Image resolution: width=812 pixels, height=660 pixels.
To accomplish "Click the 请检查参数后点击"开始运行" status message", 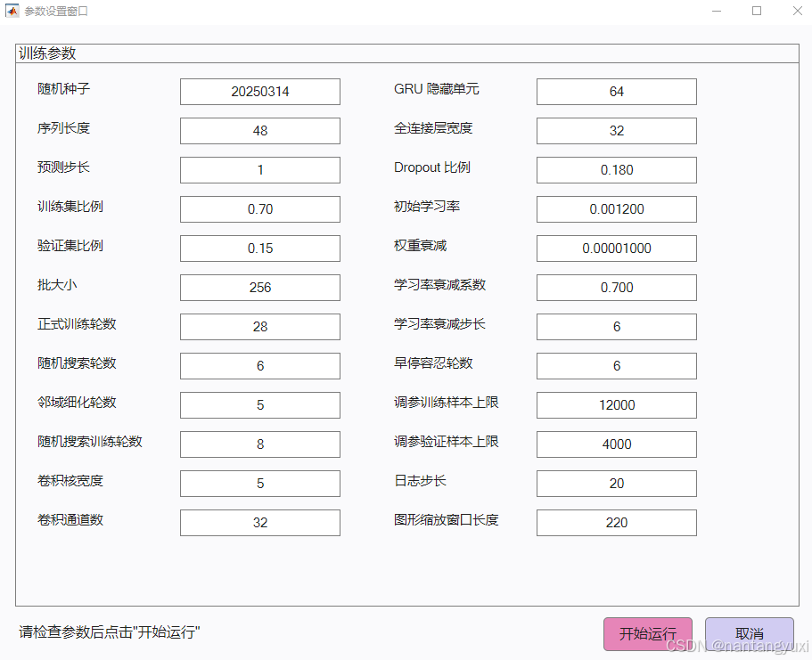I will (110, 632).
